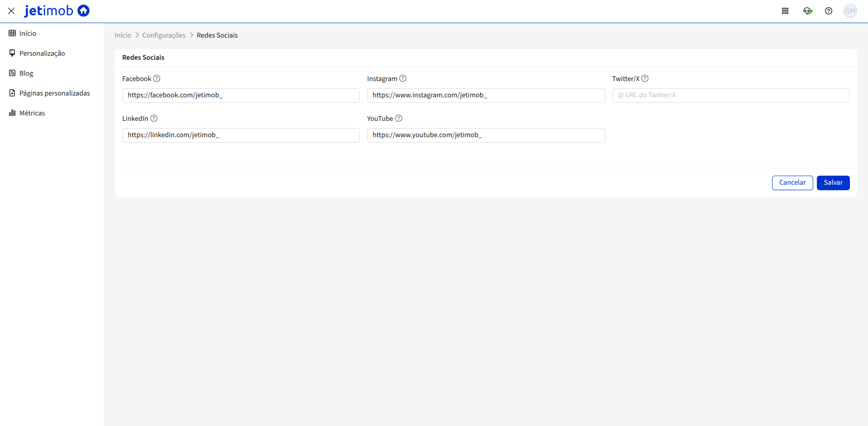Screen dimensions: 868x426
Task: Focus the Twitter/X URL input
Action: tap(731, 96)
